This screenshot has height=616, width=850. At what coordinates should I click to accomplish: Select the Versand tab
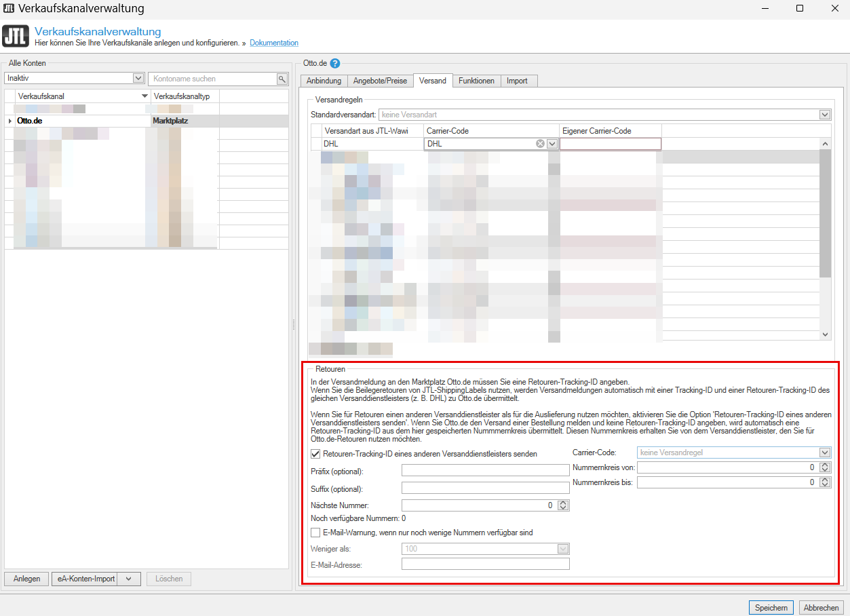(433, 80)
